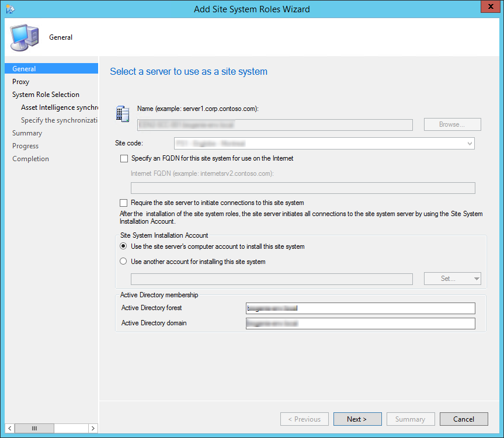Open the Summary step in sidebar
The height and width of the screenshot is (438, 504).
coord(27,133)
